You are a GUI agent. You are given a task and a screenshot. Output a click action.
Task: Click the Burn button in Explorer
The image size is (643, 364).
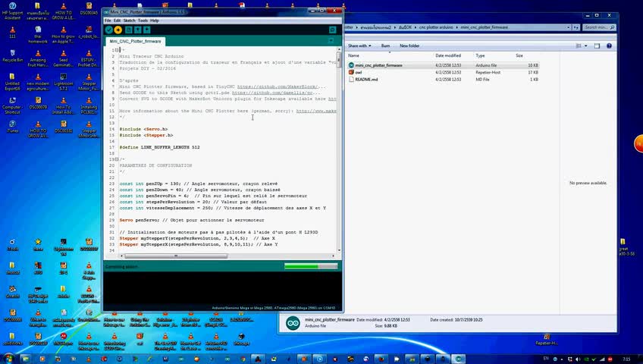(385, 46)
